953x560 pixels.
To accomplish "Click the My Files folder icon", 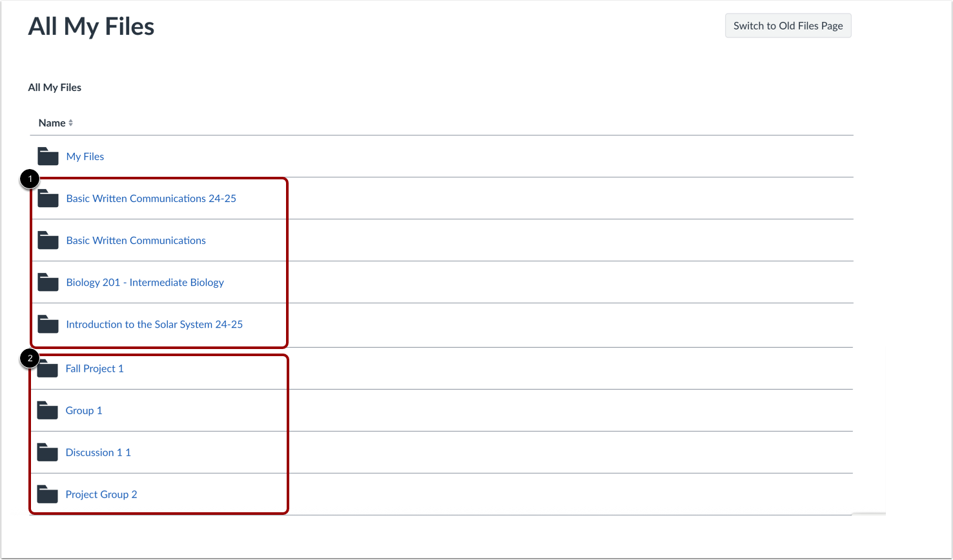I will point(47,156).
